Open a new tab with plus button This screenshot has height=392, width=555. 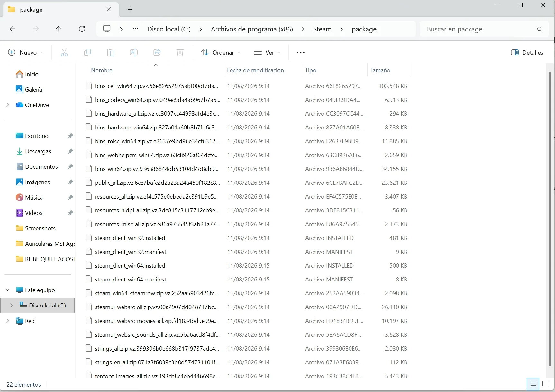pyautogui.click(x=130, y=10)
